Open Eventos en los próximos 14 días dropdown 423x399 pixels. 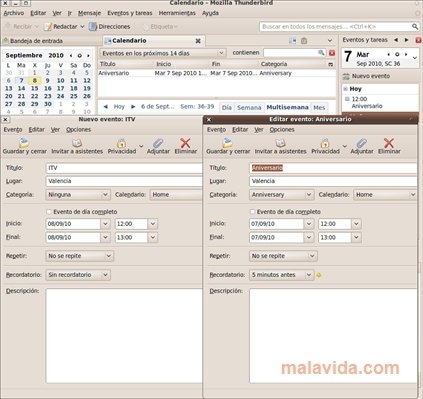pos(163,53)
